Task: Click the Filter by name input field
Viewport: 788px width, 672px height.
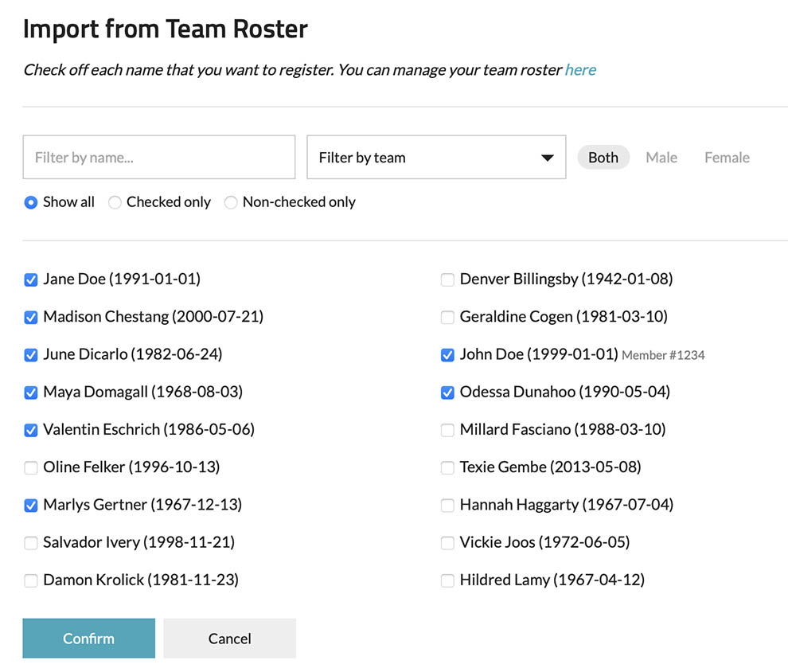Action: [159, 158]
